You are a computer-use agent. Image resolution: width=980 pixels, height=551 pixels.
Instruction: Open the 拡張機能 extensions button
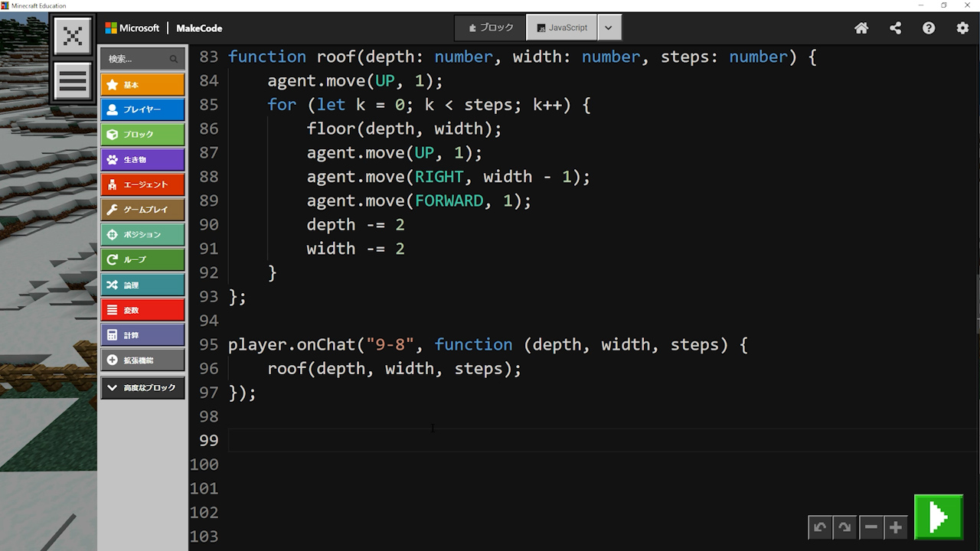(x=142, y=360)
